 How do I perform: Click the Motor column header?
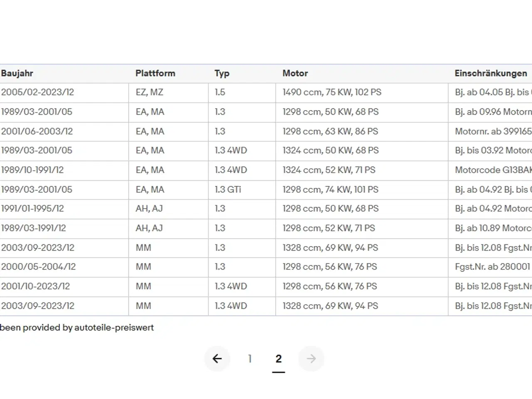[x=295, y=74]
